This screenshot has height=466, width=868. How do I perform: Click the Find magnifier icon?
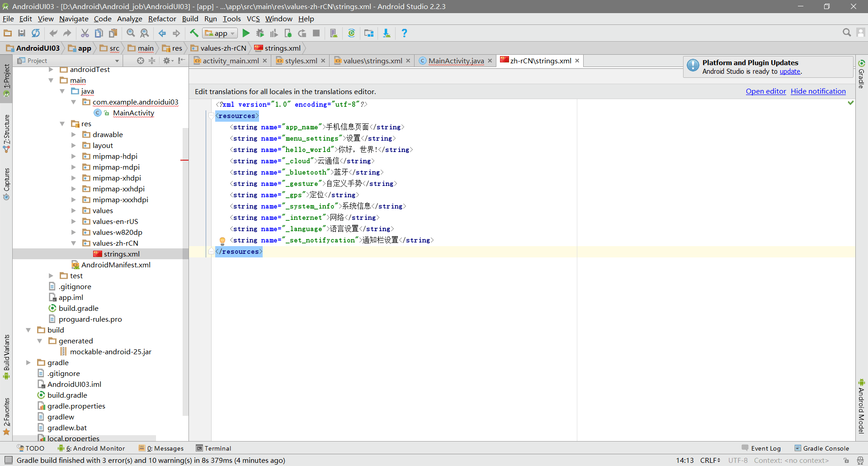tap(131, 33)
